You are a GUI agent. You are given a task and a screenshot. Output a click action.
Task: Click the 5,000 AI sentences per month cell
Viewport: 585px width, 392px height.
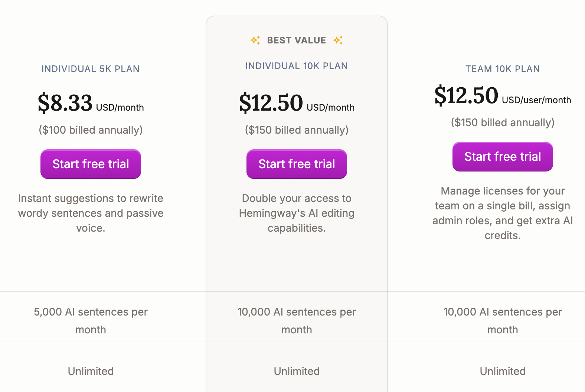[91, 320]
